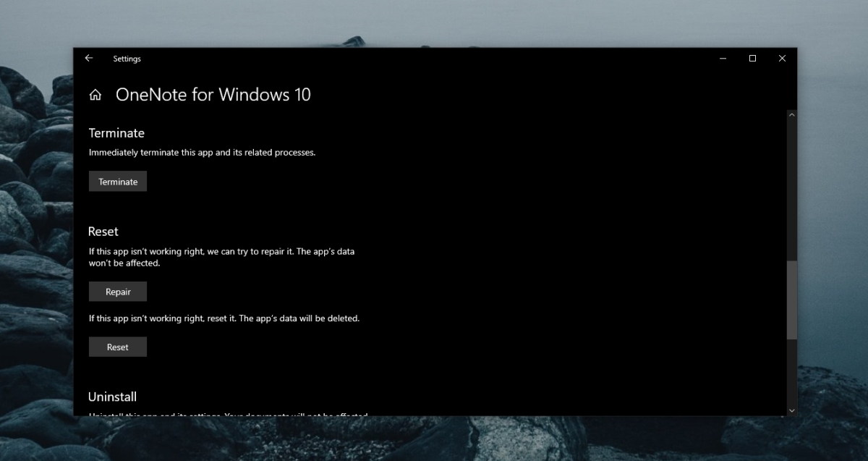Image resolution: width=868 pixels, height=461 pixels.
Task: Click the scrollbar up arrow
Action: [x=791, y=115]
